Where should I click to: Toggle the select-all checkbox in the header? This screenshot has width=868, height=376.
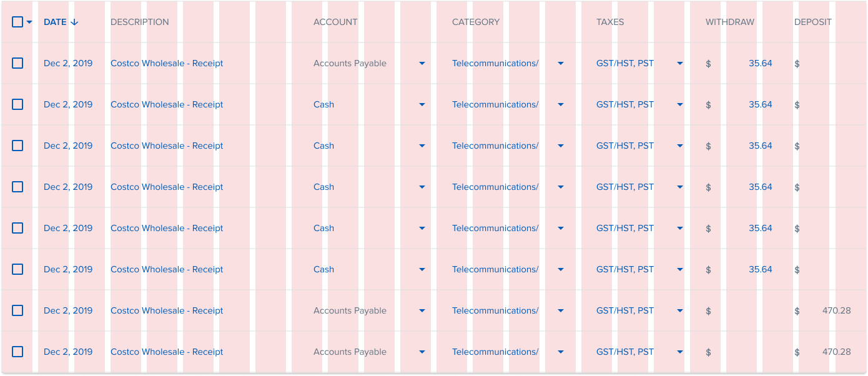(17, 22)
